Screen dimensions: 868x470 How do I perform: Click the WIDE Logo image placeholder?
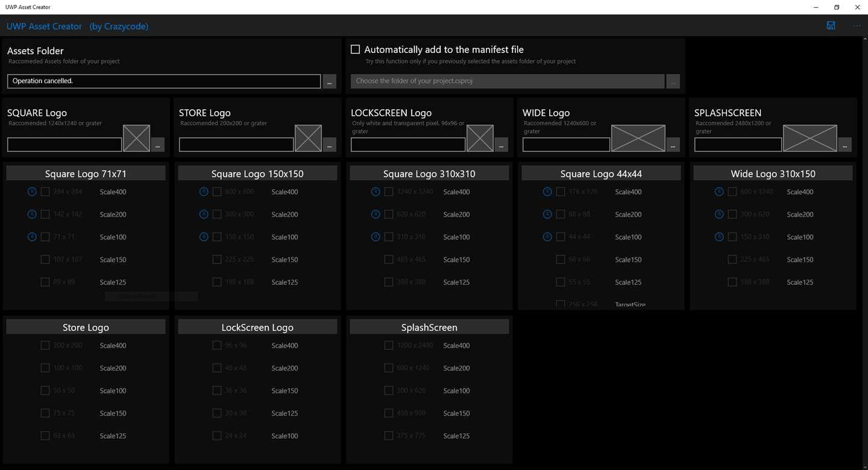click(638, 138)
